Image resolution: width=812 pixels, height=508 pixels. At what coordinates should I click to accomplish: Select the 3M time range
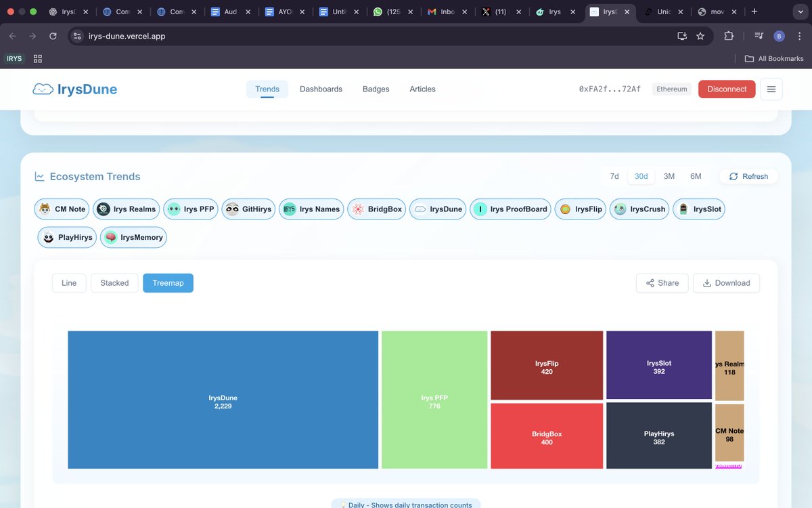(669, 176)
